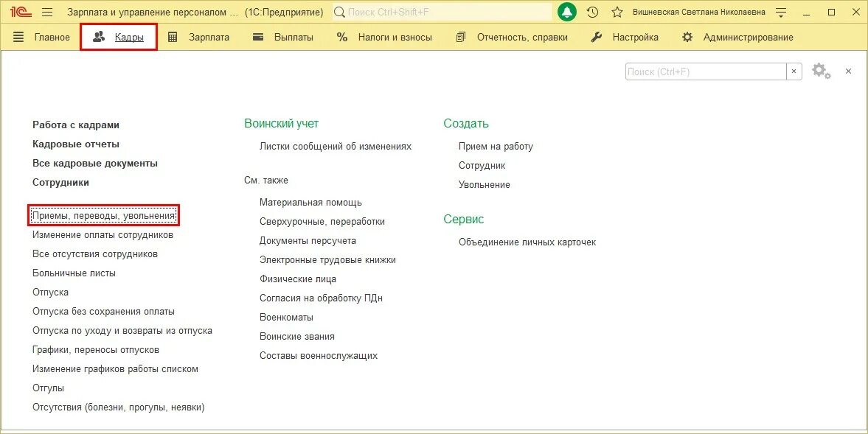Viewport: 868px width, 434px height.
Task: Open Военкоматы
Action: click(286, 318)
